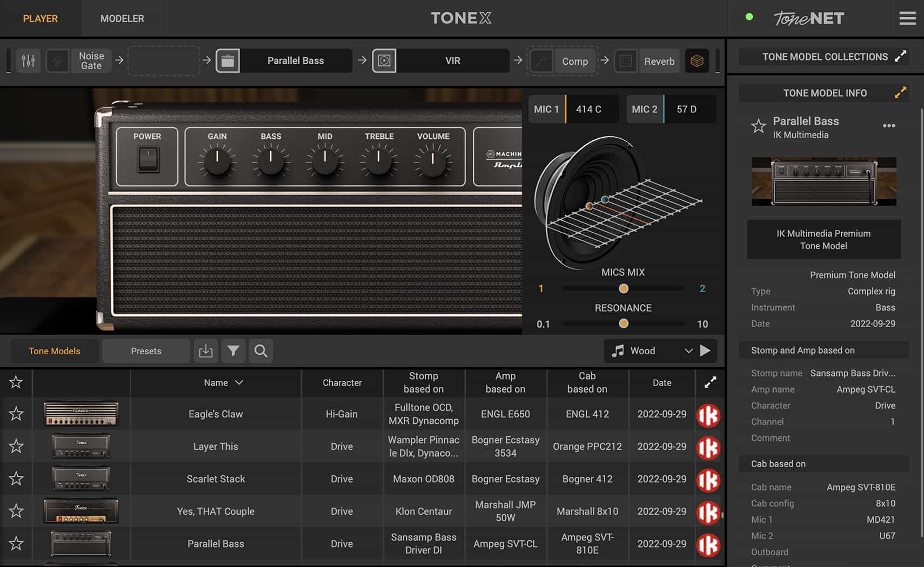Viewport: 924px width, 567px height.
Task: Open the filter icon in the model browser
Action: click(x=233, y=351)
